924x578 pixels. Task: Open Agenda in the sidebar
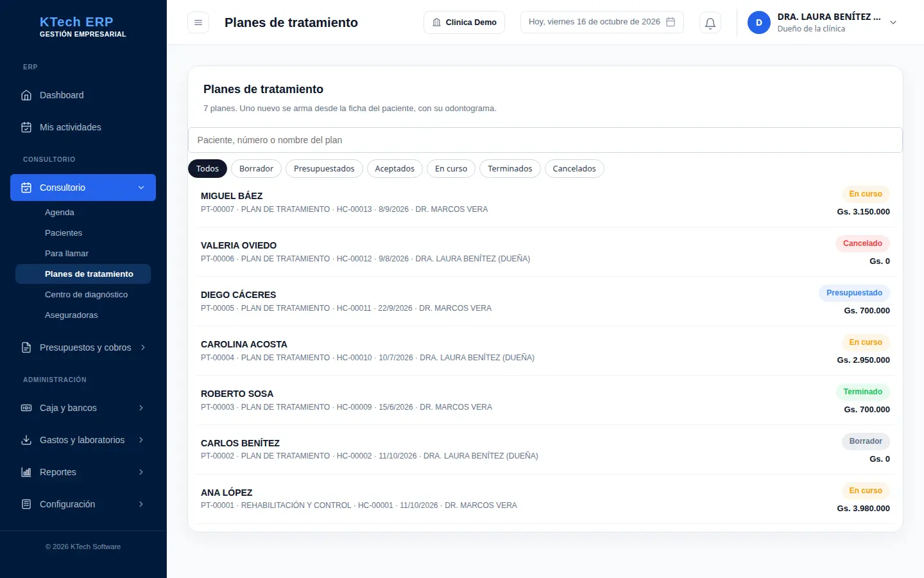pyautogui.click(x=83, y=213)
